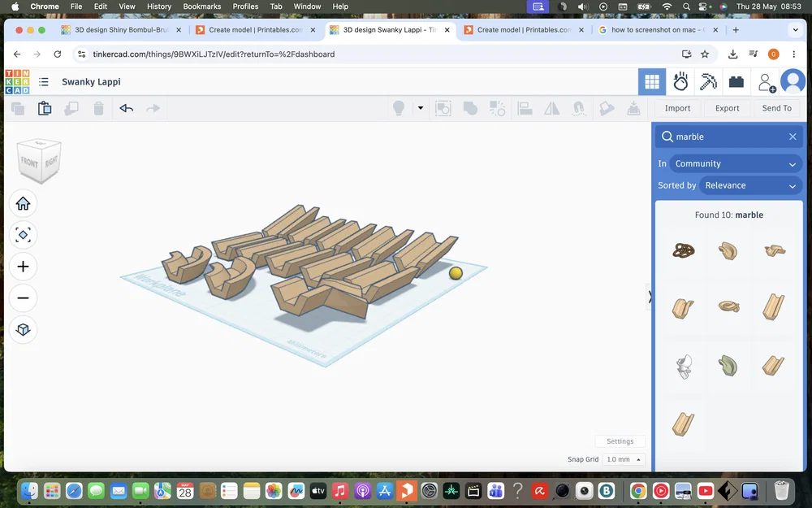Open the Community source dropdown

[736, 164]
